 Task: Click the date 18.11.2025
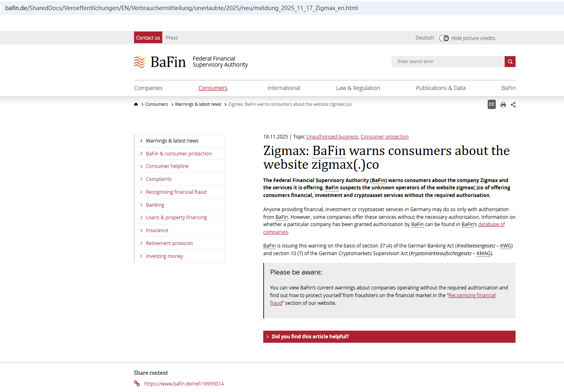click(x=276, y=137)
